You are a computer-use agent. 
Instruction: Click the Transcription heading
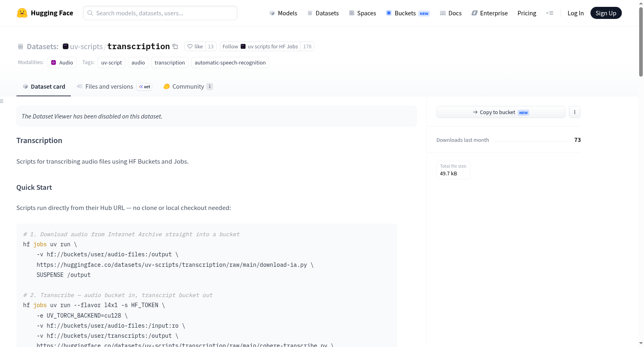39,140
